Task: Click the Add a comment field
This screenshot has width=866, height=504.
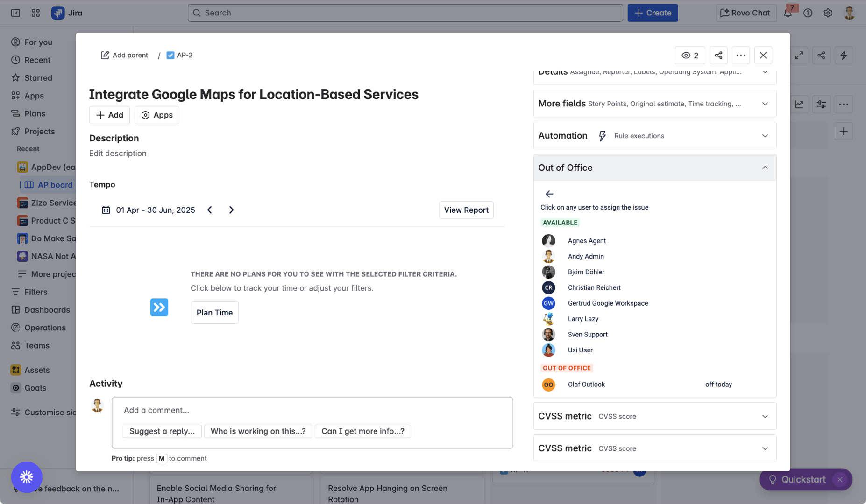Action: click(x=312, y=410)
